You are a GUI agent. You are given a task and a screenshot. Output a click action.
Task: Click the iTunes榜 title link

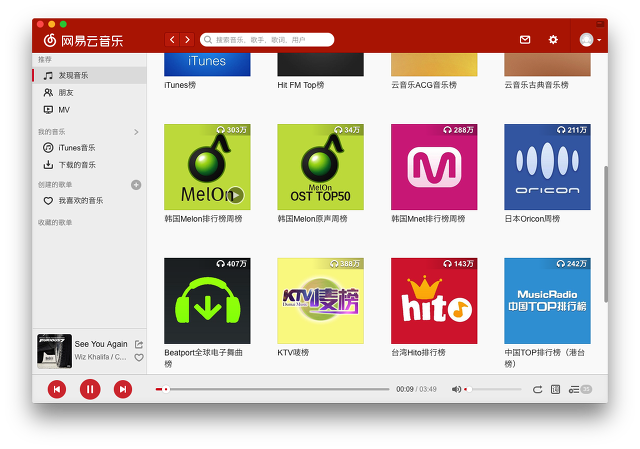(x=180, y=85)
